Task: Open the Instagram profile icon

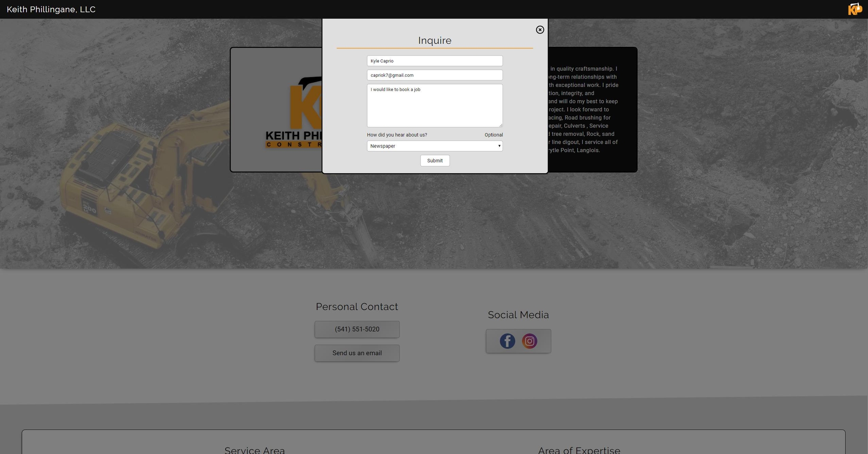Action: pyautogui.click(x=529, y=341)
